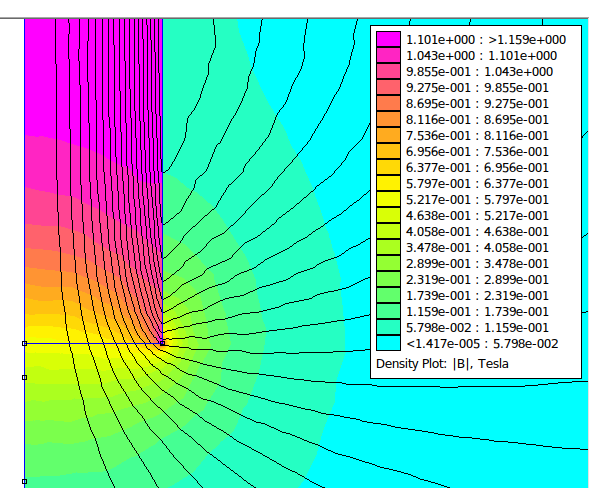Click the swatch for 4.058e-001 : 4.638e-001
This screenshot has width=590, height=488.
(x=388, y=231)
